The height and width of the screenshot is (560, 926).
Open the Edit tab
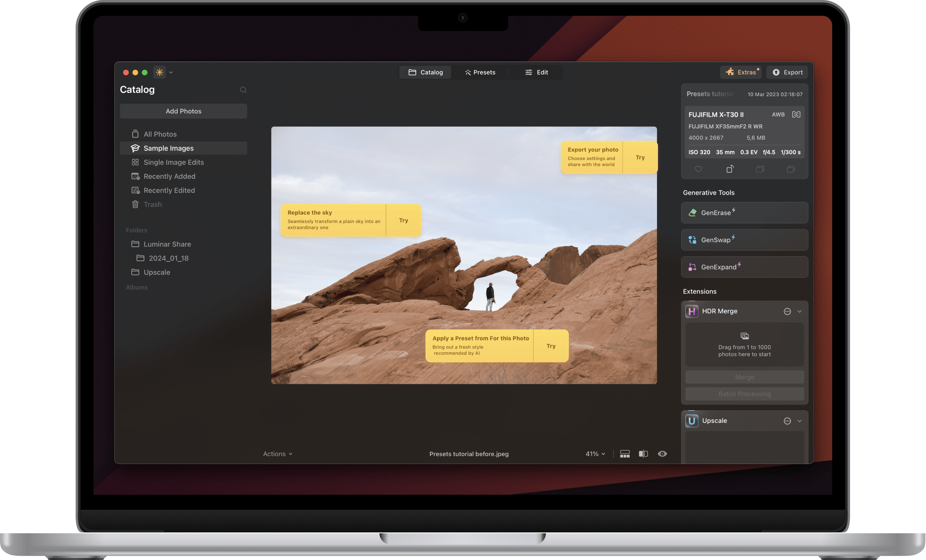(x=536, y=72)
